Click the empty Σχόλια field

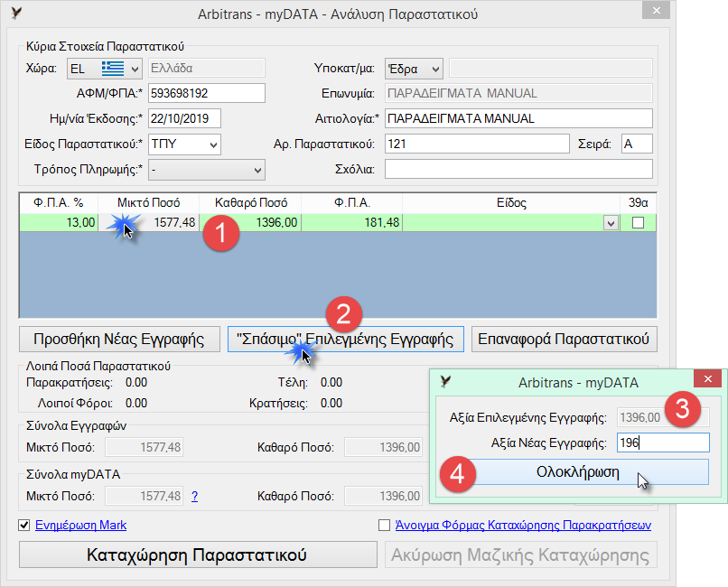[518, 170]
